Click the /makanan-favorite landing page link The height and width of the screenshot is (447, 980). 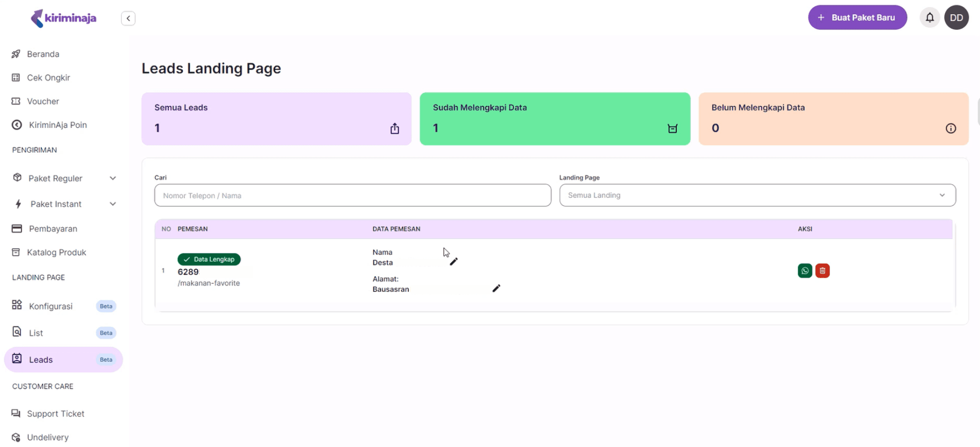[x=209, y=283]
